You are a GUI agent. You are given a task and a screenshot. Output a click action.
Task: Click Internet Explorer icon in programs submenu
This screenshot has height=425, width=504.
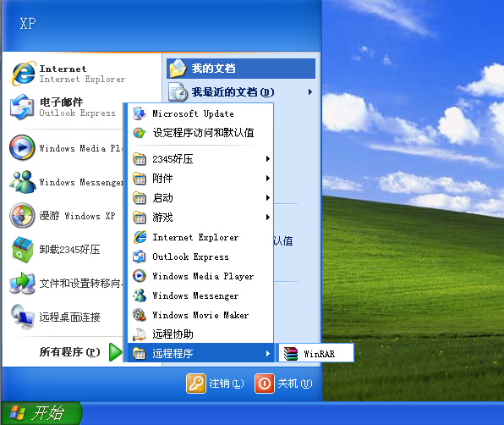140,237
